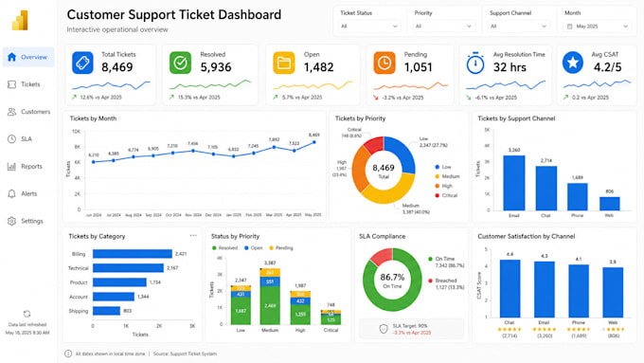Toggle High in priority legend

tap(443, 186)
